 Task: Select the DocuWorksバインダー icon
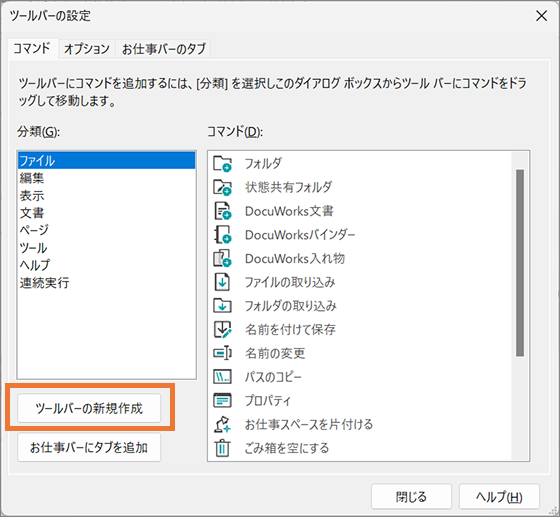222,235
